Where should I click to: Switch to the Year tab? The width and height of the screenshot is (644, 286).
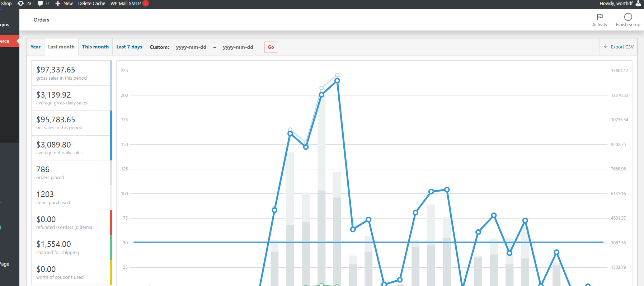36,47
